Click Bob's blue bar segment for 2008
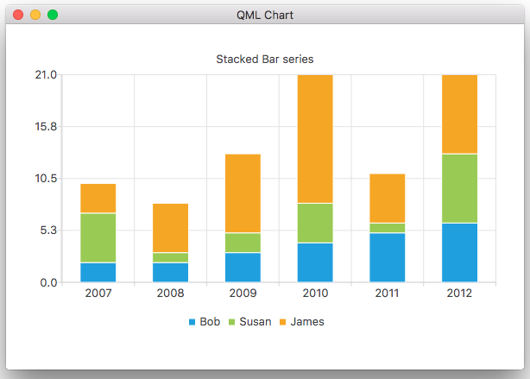 pyautogui.click(x=170, y=272)
